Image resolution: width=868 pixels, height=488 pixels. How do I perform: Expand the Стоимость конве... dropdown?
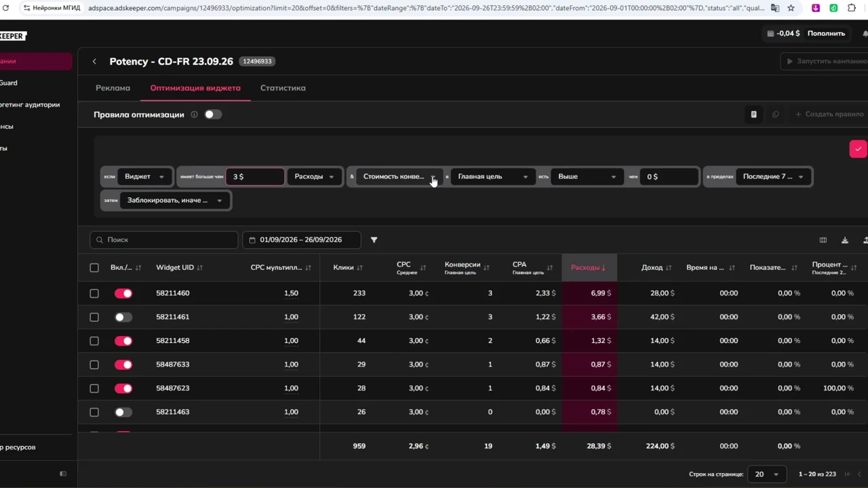[399, 177]
